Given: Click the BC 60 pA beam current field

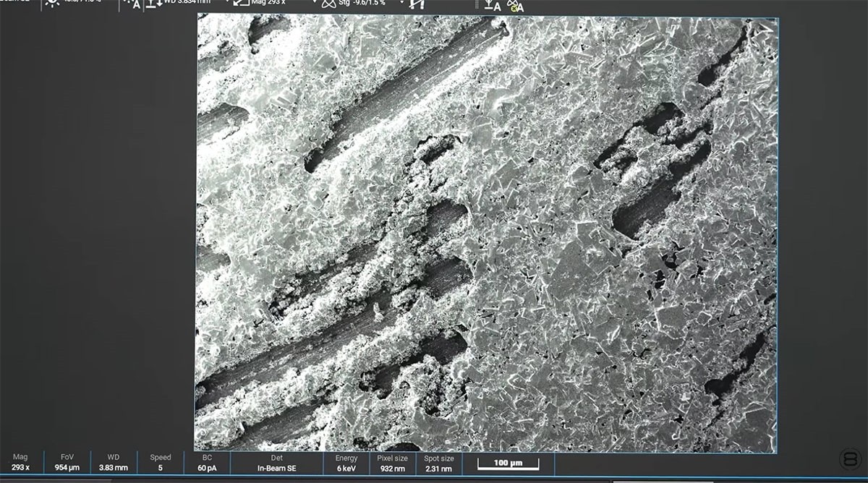Looking at the screenshot, I should [207, 463].
